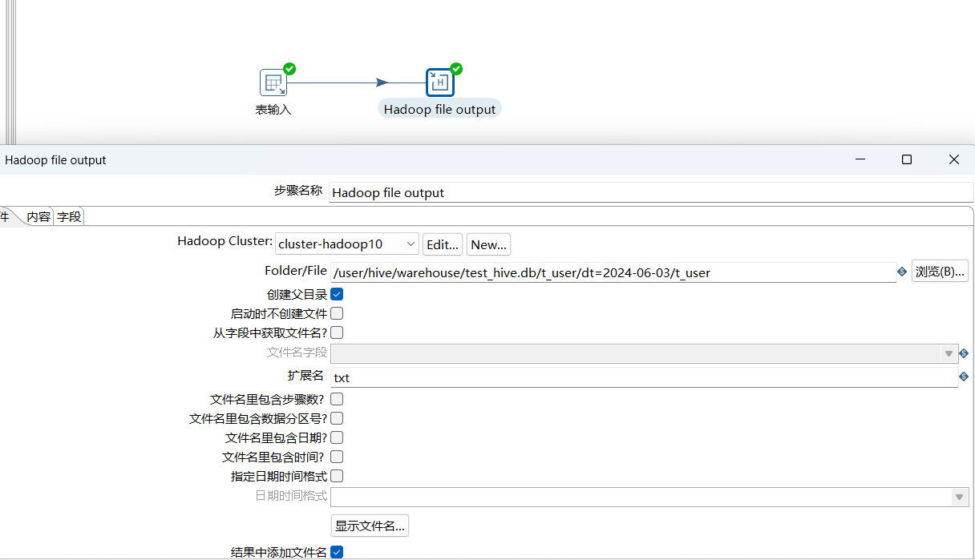Click the 显示文件名... button
The image size is (975, 560).
pyautogui.click(x=370, y=526)
